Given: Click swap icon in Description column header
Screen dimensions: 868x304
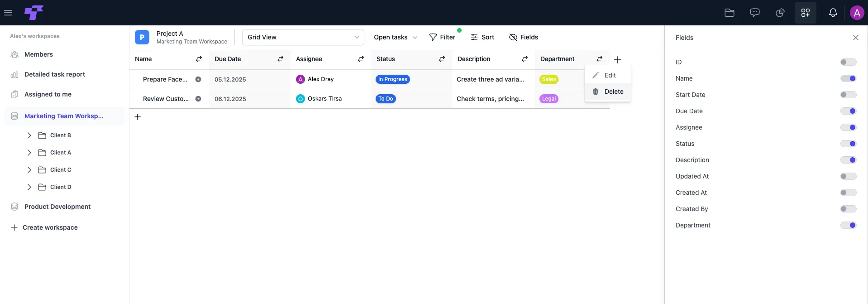Looking at the screenshot, I should tap(525, 59).
